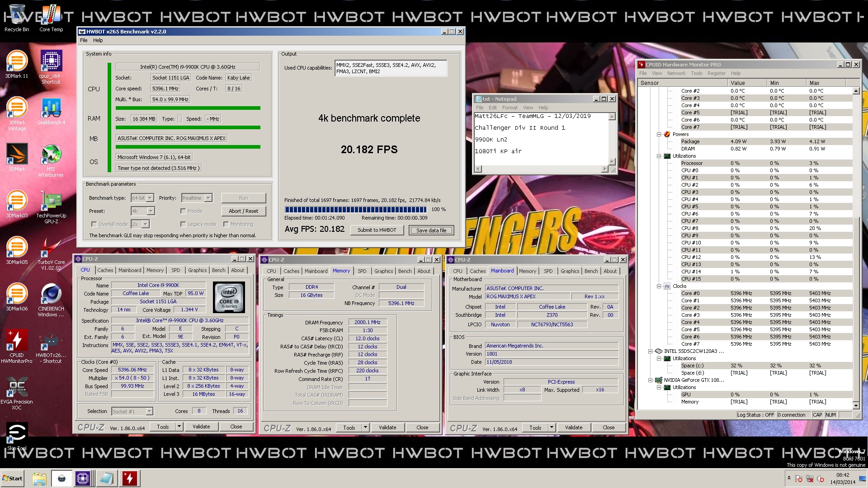Open File menu in HWBOT x265

click(84, 40)
